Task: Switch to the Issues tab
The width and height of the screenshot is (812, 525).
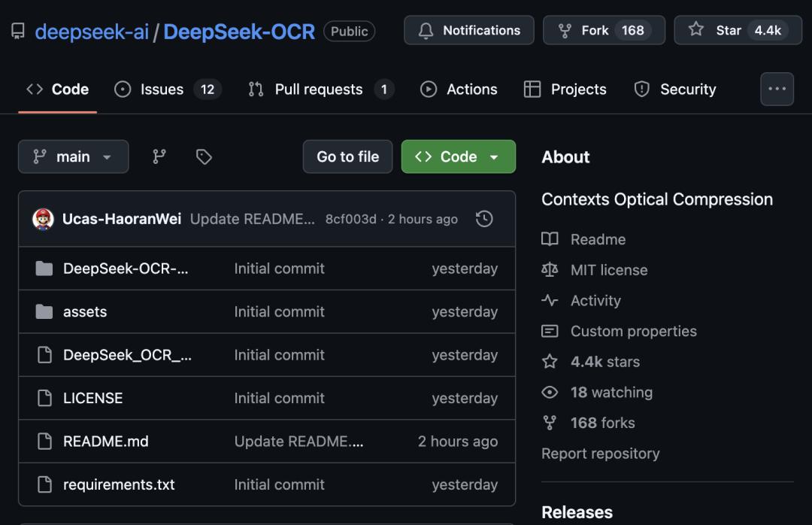Action: [162, 89]
